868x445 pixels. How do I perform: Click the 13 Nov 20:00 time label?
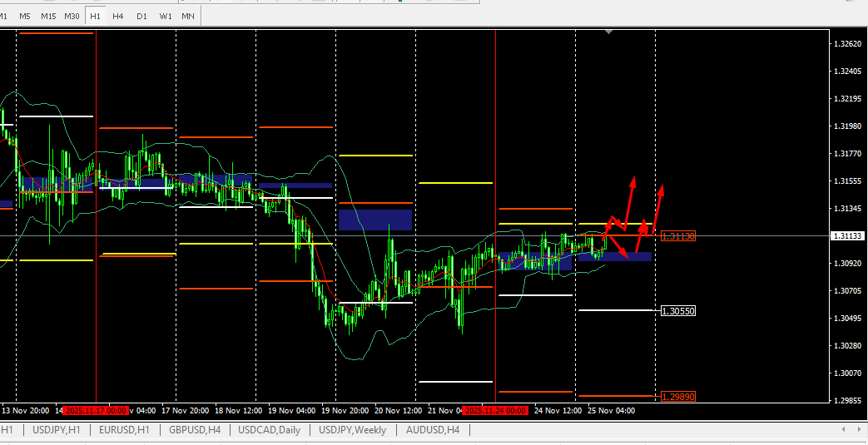[x=26, y=411]
